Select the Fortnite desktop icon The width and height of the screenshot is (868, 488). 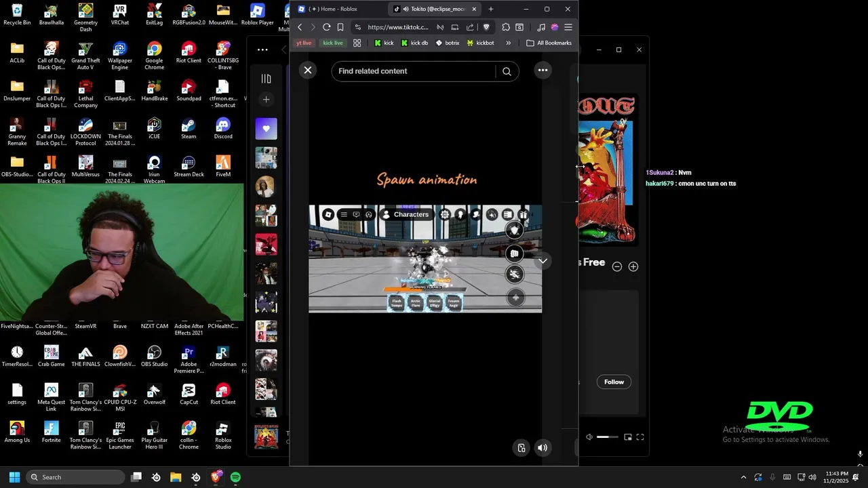coord(51,432)
